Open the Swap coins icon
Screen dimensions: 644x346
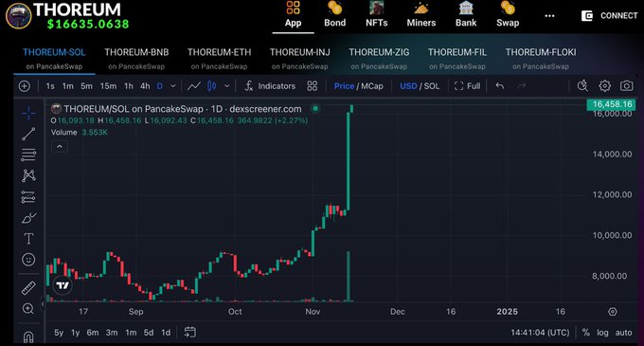point(508,8)
